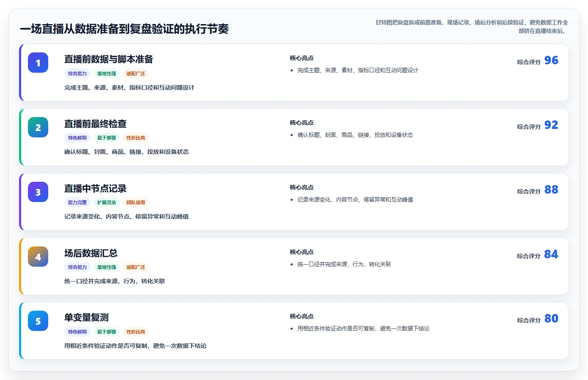The height and width of the screenshot is (380, 588).
Task: Select 易于部署 tag in 单变量复测 card
Action: 107,332
